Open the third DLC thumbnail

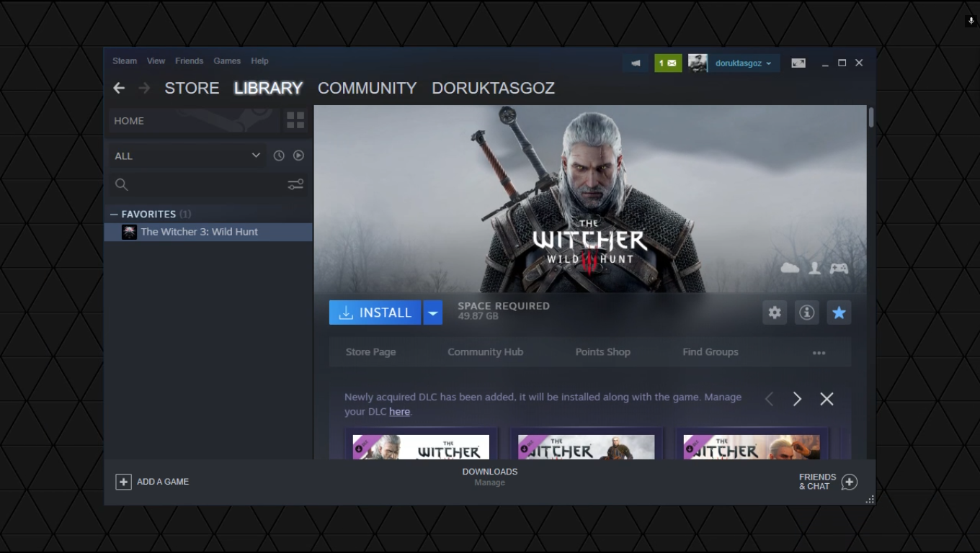[752, 446]
